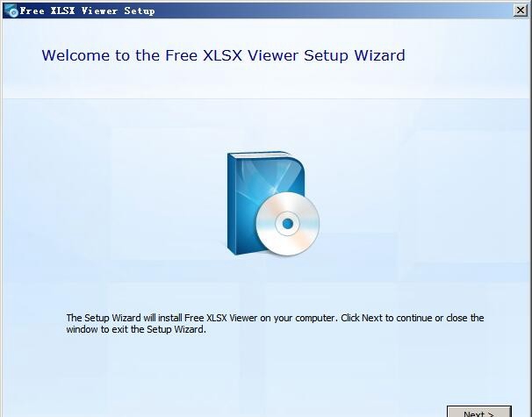Click the dark blue spine of the box
The height and width of the screenshot is (417, 532).
tap(232, 204)
